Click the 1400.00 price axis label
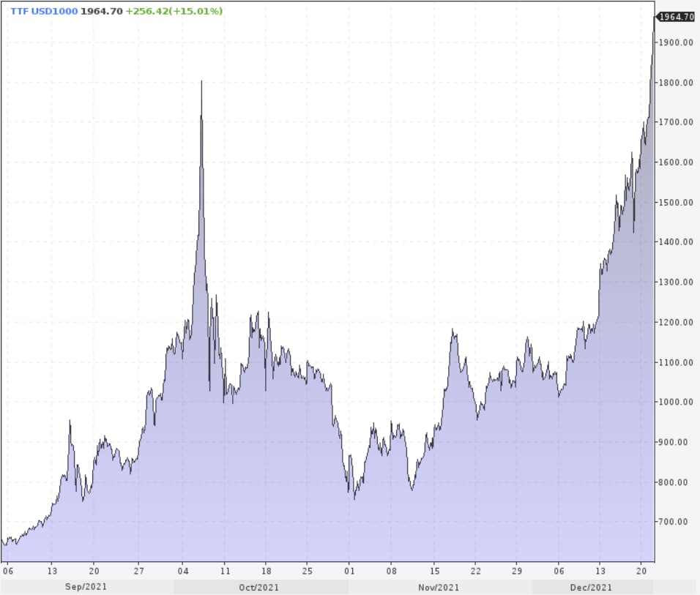 pos(677,242)
